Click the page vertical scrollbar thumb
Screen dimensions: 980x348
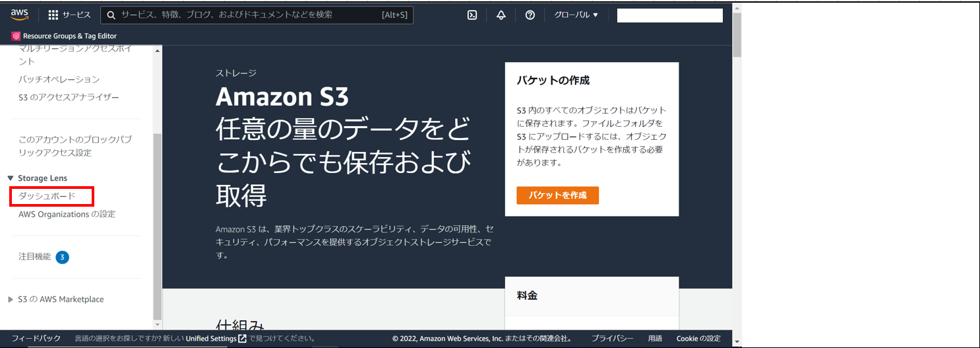[737, 36]
